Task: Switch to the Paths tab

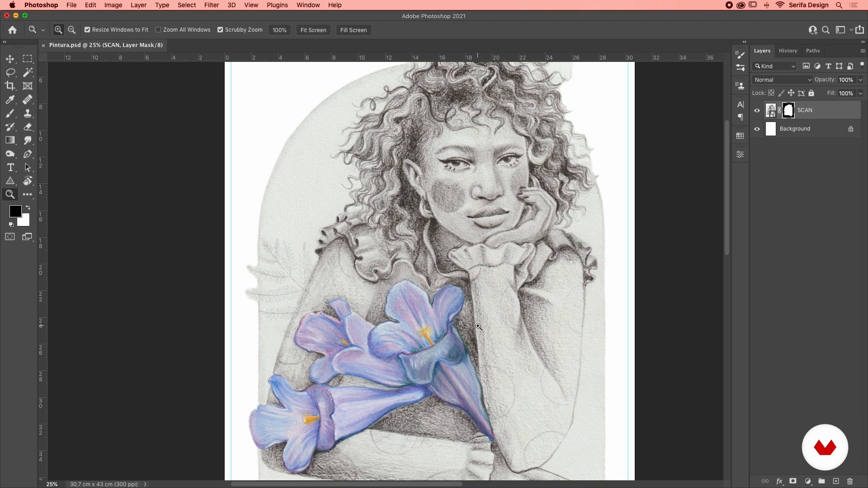Action: 813,51
